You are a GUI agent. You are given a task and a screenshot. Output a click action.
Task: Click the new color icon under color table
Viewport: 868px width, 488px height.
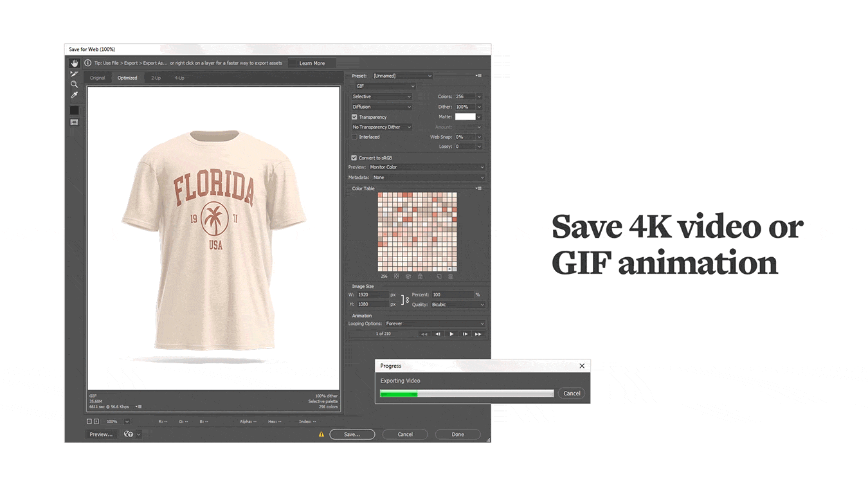[439, 276]
